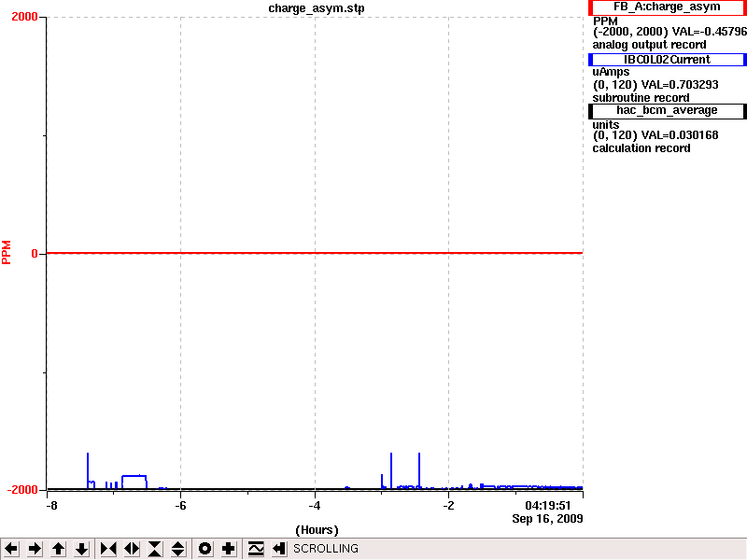
Task: Select the FB_A:charge_asym red legend entry
Action: click(667, 7)
